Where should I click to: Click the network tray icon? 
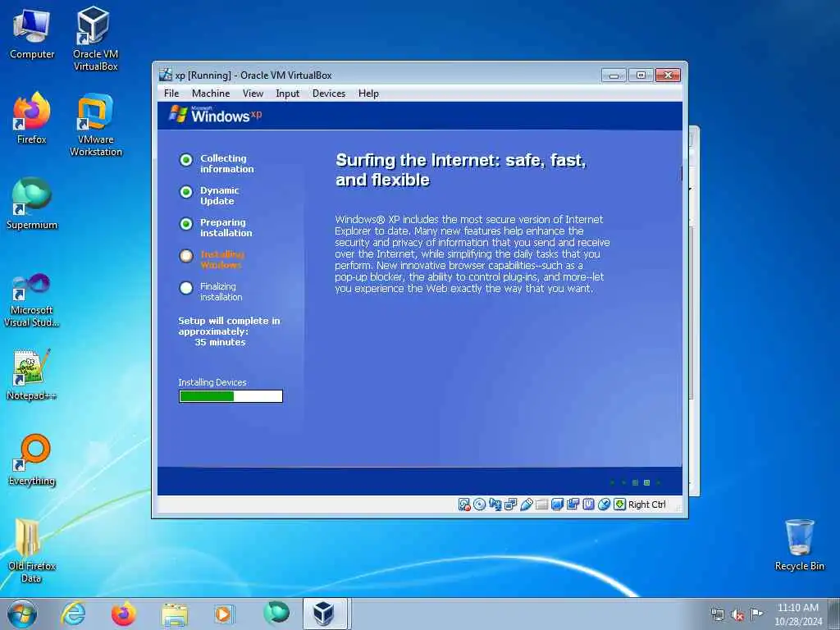pyautogui.click(x=717, y=614)
